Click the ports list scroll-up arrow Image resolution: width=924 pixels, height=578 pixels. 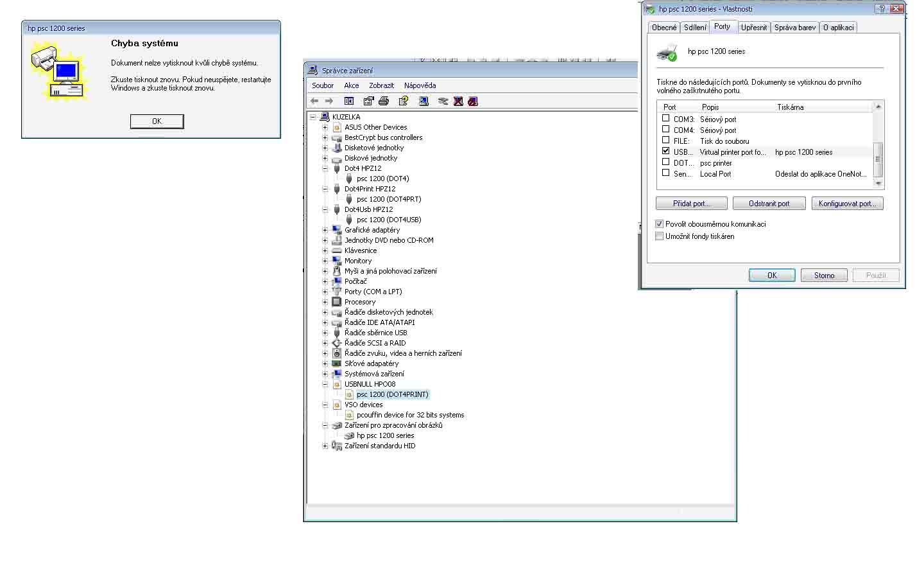(878, 107)
